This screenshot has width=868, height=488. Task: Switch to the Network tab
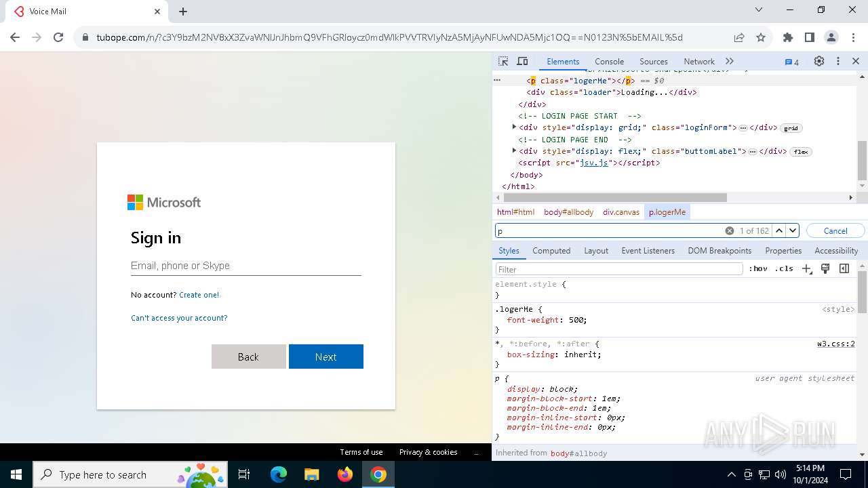[699, 62]
